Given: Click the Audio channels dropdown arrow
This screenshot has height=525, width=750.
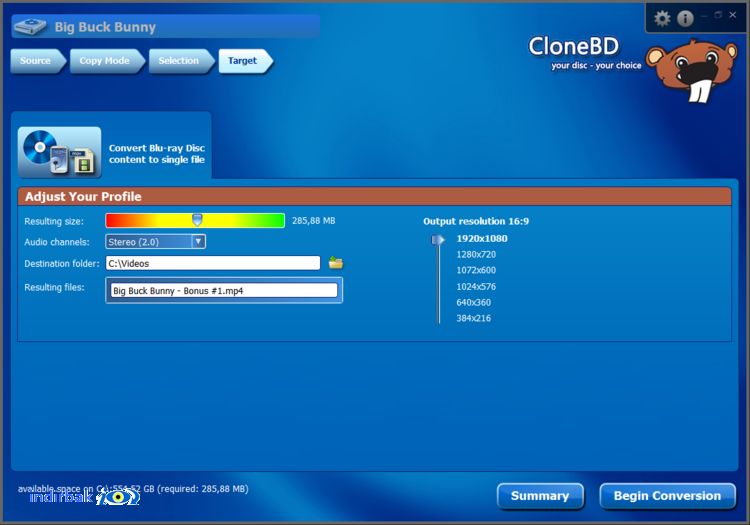Looking at the screenshot, I should [199, 241].
